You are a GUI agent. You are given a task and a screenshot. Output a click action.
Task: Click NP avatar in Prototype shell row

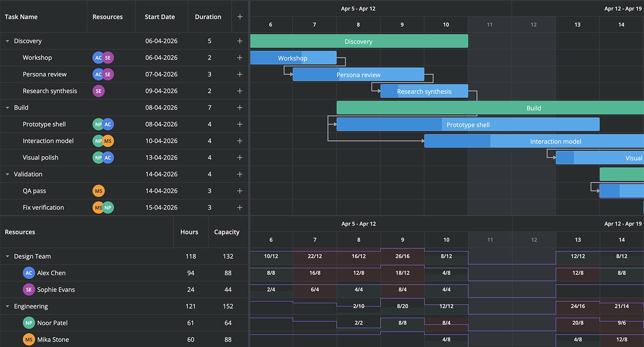99,124
